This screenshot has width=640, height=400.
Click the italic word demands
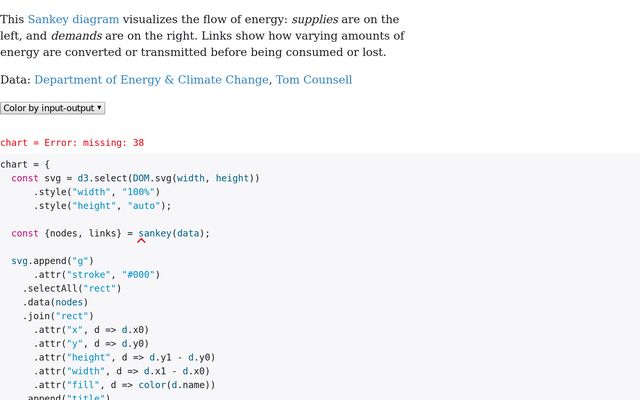pos(77,35)
